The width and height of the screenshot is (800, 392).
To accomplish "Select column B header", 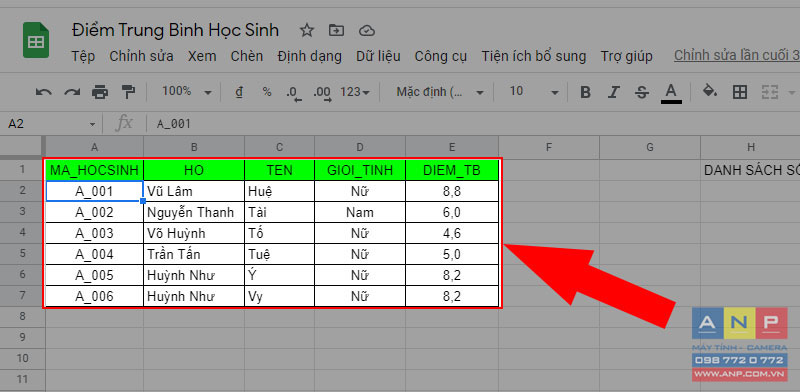I will tap(194, 148).
